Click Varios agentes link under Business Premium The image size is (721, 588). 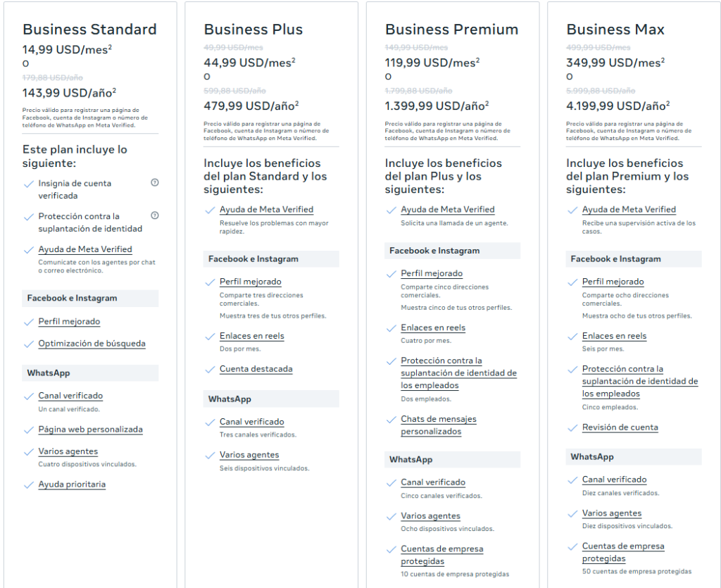[x=430, y=516]
